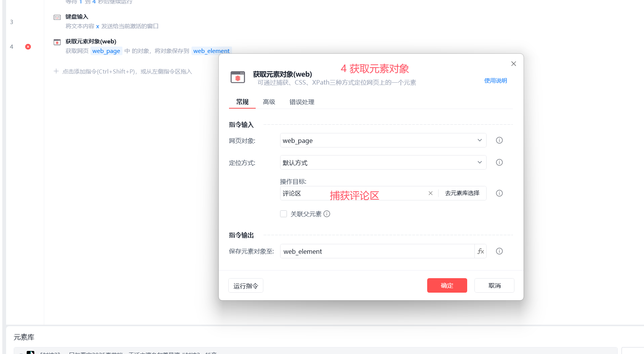The image size is (644, 354).
Task: Select the web element step icon on row 4
Action: [x=57, y=42]
